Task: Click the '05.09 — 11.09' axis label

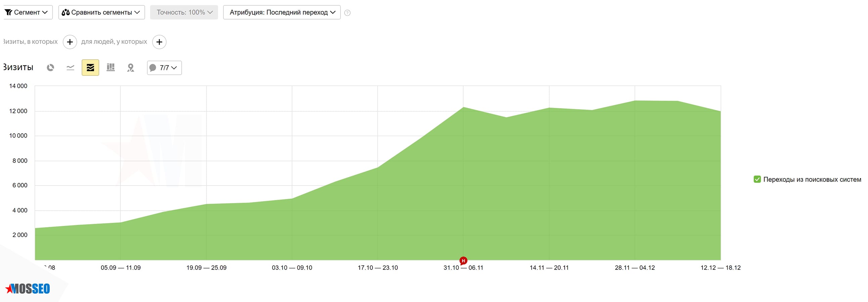Action: (121, 268)
